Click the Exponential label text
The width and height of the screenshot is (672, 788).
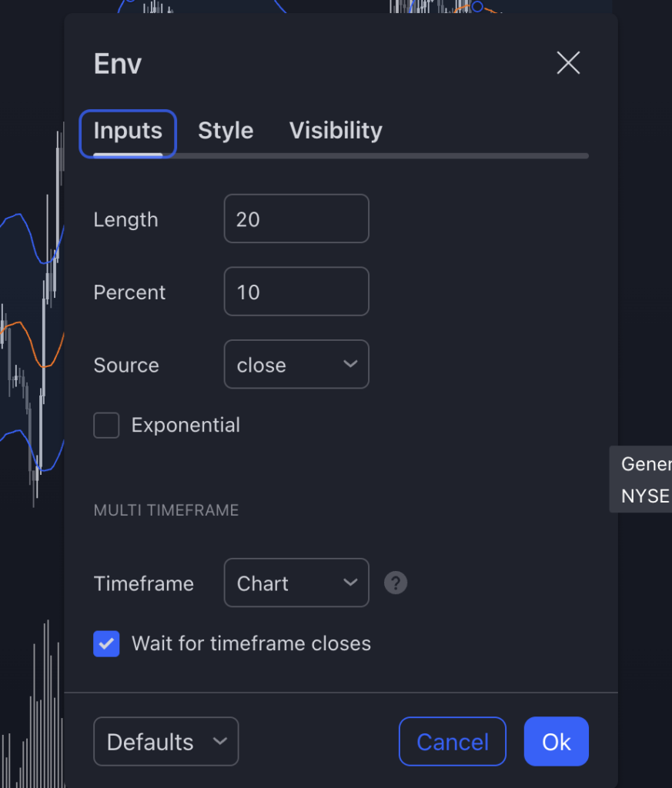pos(186,426)
